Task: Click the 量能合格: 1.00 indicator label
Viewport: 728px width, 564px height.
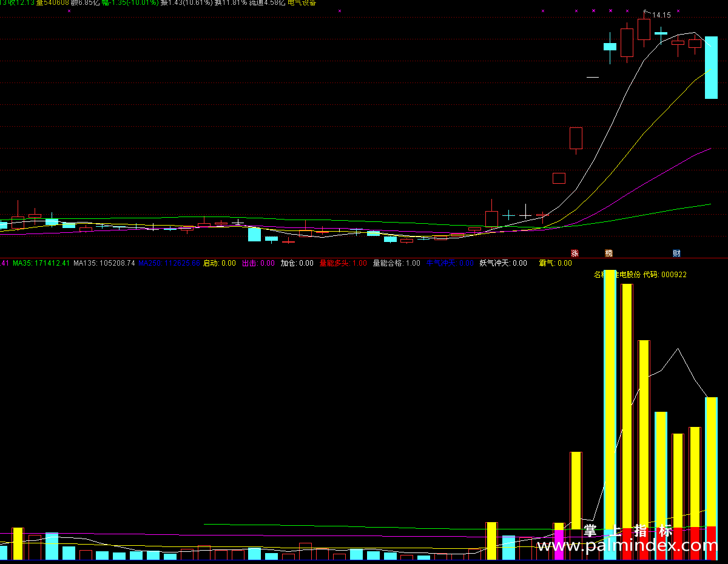Action: pyautogui.click(x=396, y=263)
